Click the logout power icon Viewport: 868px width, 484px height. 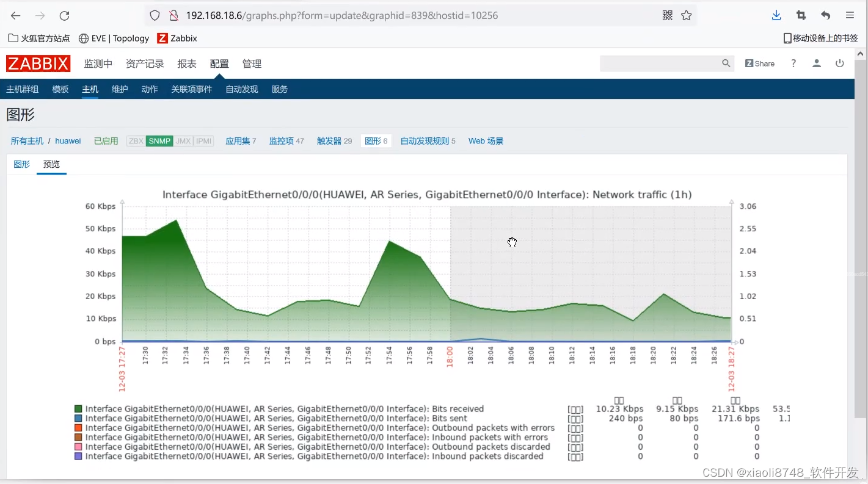click(840, 63)
